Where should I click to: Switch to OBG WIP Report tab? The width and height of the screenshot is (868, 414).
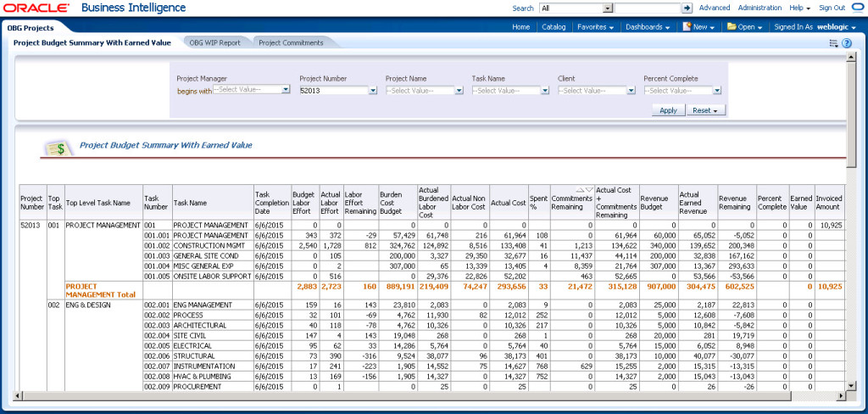[214, 42]
